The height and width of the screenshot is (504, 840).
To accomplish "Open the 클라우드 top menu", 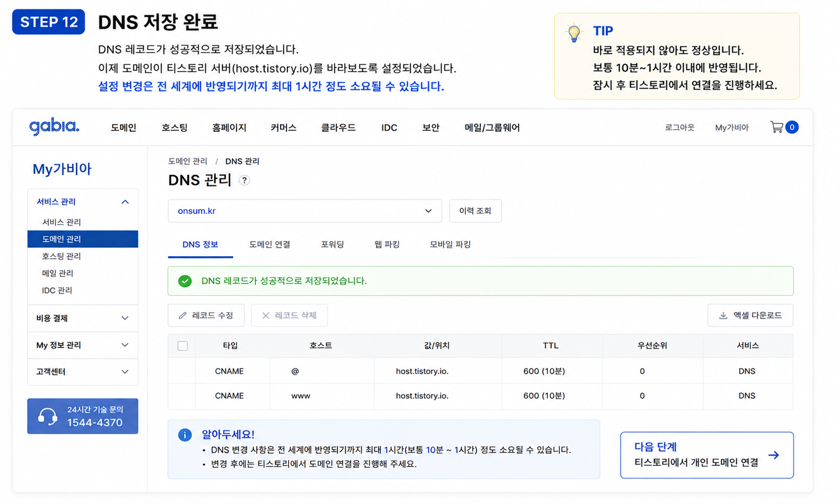I will coord(338,128).
